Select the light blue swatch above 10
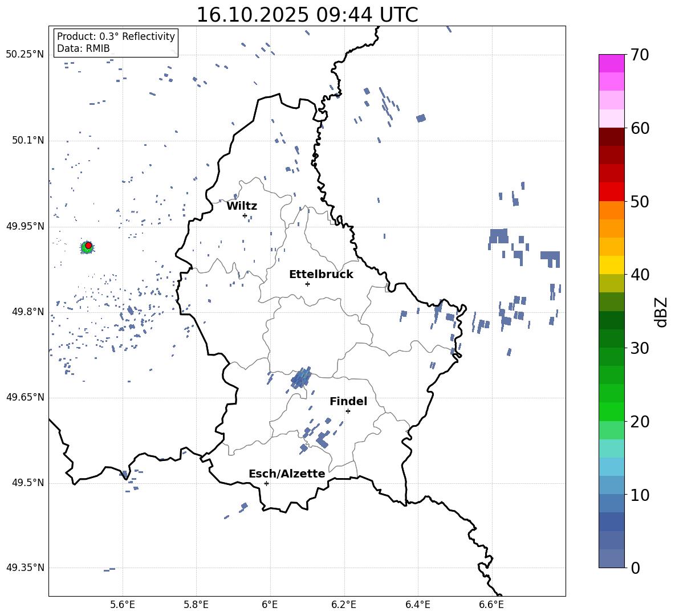Screen dimensions: 675x616 [x=611, y=486]
